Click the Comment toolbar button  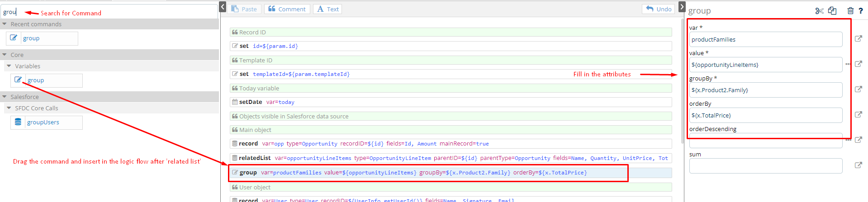pos(287,9)
